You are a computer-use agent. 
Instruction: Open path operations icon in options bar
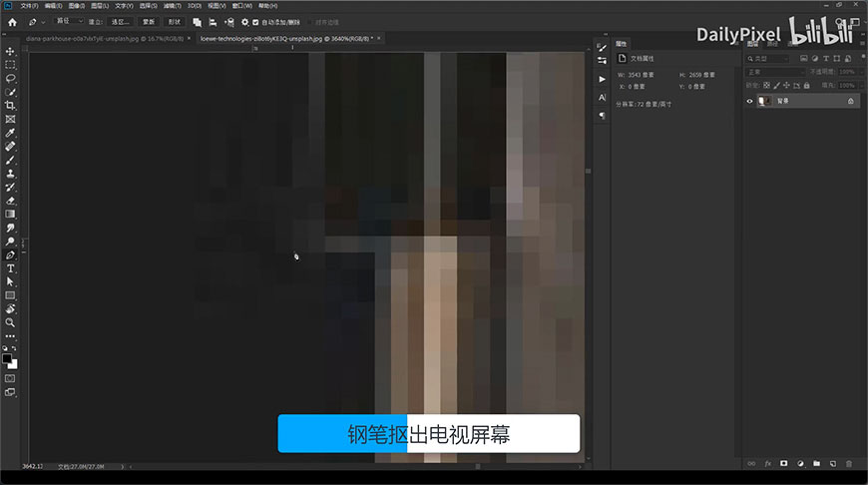tap(198, 22)
